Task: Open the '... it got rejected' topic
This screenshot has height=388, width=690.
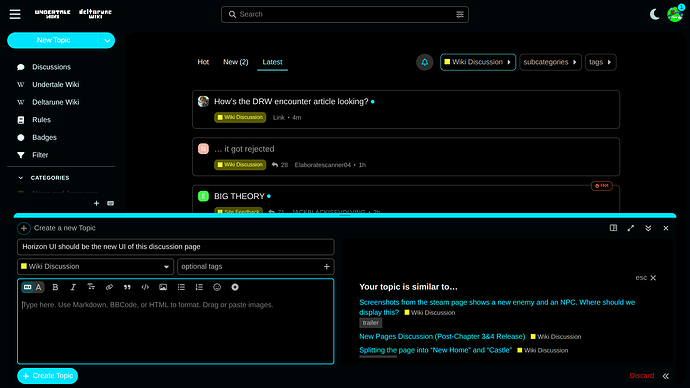Action: point(244,149)
